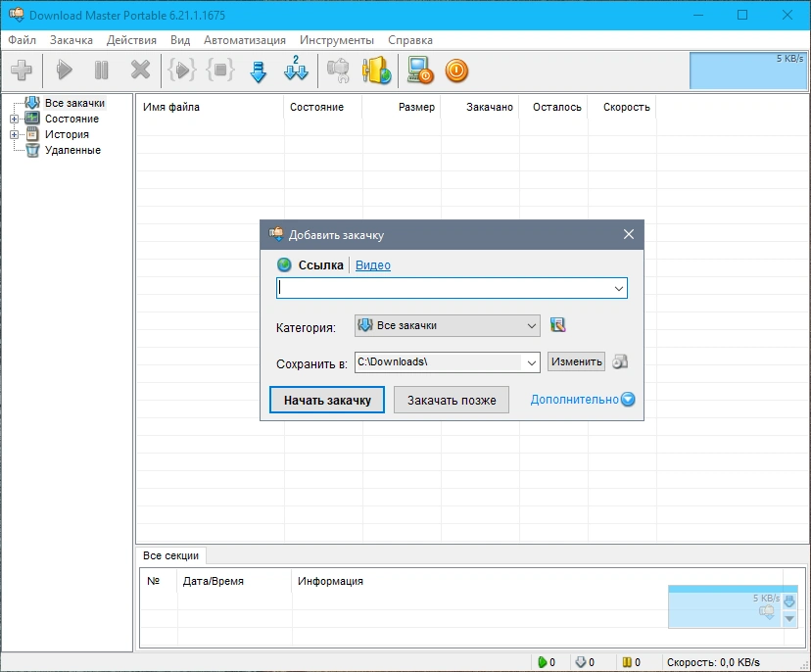Click the single blue down-arrow speed icon
Image resolution: width=811 pixels, height=672 pixels.
click(x=259, y=72)
